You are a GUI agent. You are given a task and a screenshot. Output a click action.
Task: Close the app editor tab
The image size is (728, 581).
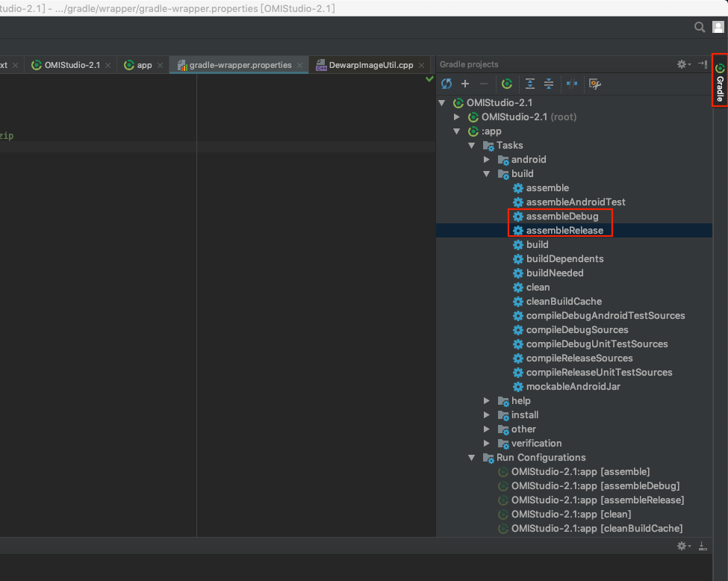click(161, 66)
